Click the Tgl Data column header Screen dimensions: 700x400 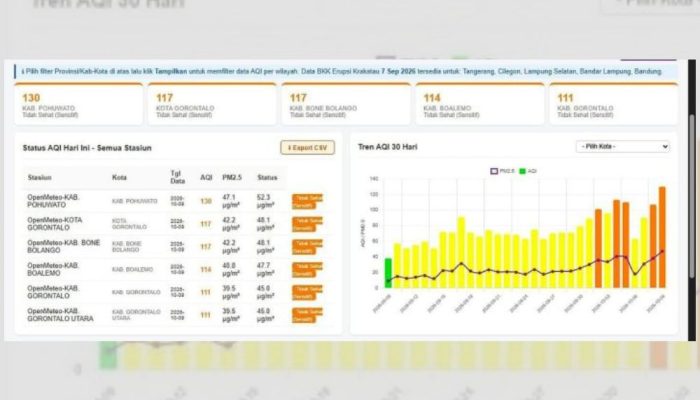point(177,177)
